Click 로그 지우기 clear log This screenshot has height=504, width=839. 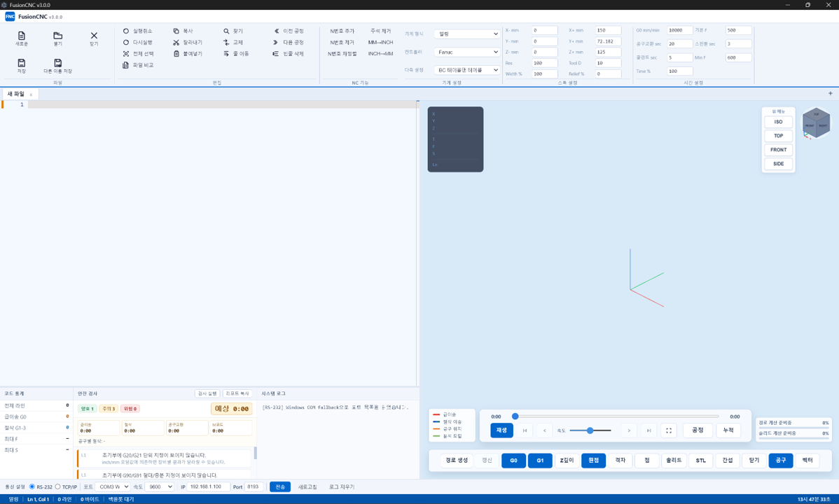click(341, 487)
